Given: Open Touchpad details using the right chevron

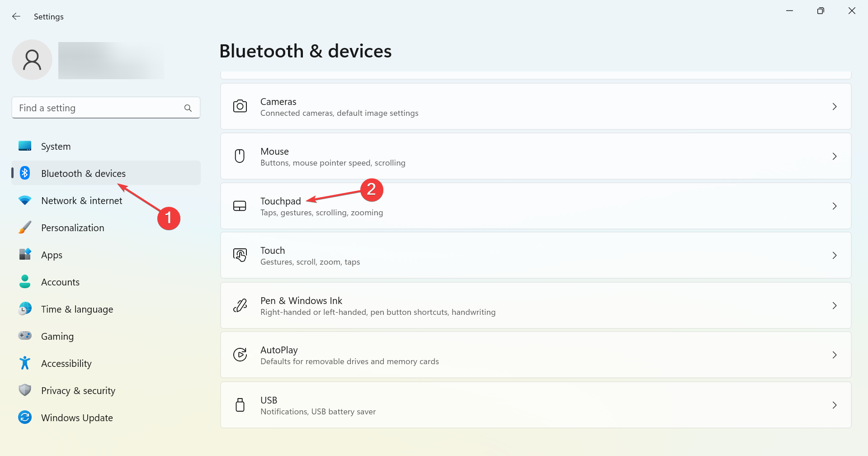Looking at the screenshot, I should (835, 206).
